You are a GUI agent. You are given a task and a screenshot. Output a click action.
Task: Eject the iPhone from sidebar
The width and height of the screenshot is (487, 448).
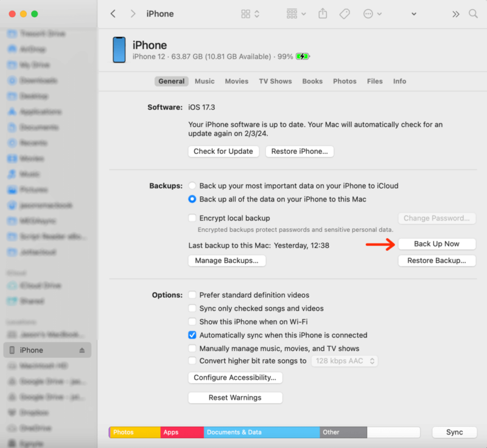point(82,350)
